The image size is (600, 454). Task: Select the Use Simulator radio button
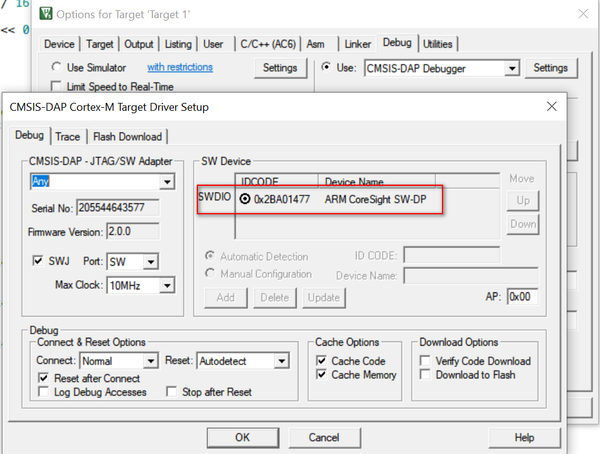(56, 67)
